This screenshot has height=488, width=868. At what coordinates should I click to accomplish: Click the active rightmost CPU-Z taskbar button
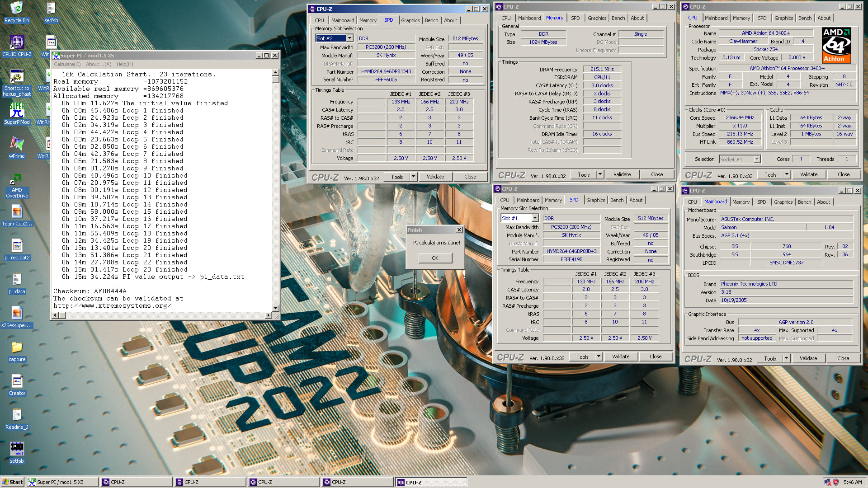pyautogui.click(x=431, y=482)
